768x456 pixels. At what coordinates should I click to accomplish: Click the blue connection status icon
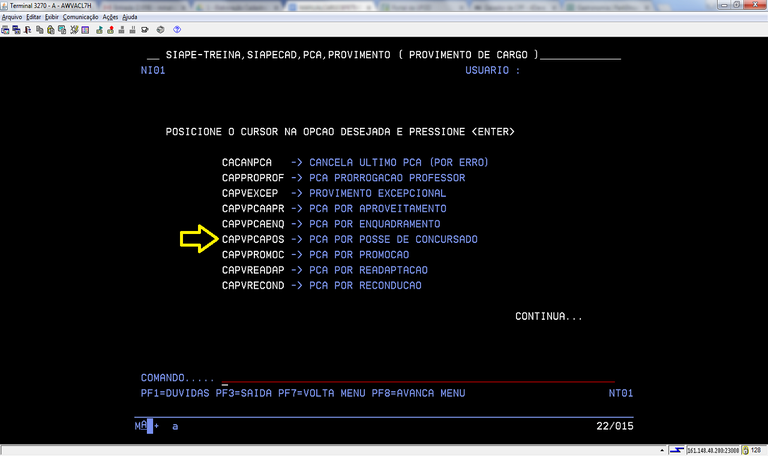pos(676,450)
